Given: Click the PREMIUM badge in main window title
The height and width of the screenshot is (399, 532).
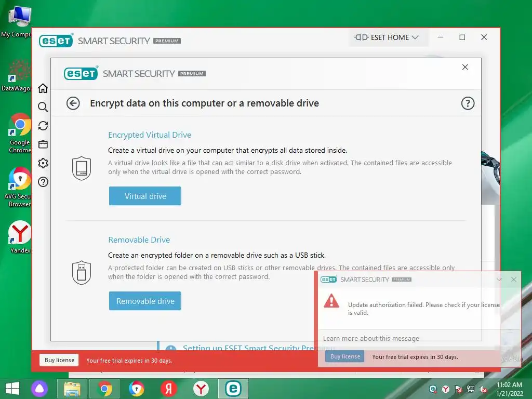Looking at the screenshot, I should [167, 41].
